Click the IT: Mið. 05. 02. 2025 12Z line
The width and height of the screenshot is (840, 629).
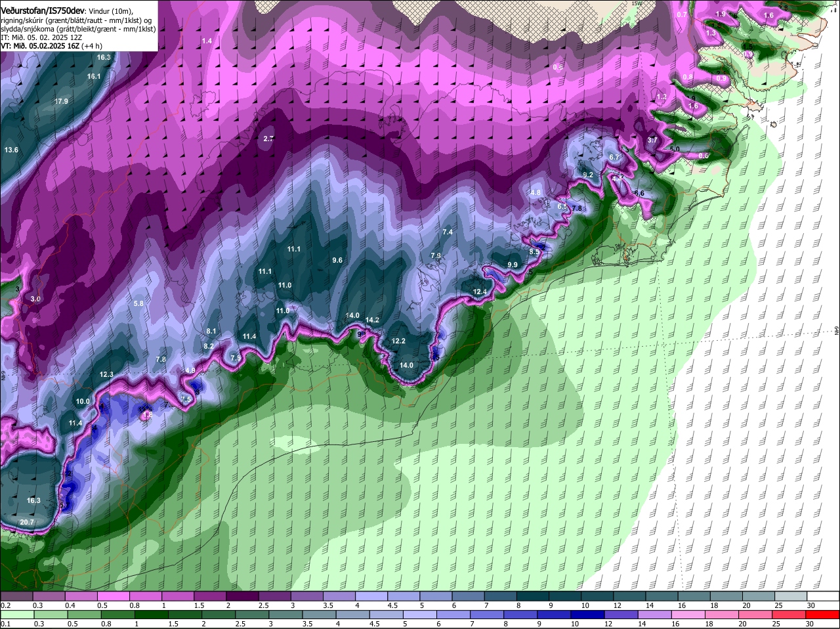click(x=41, y=37)
